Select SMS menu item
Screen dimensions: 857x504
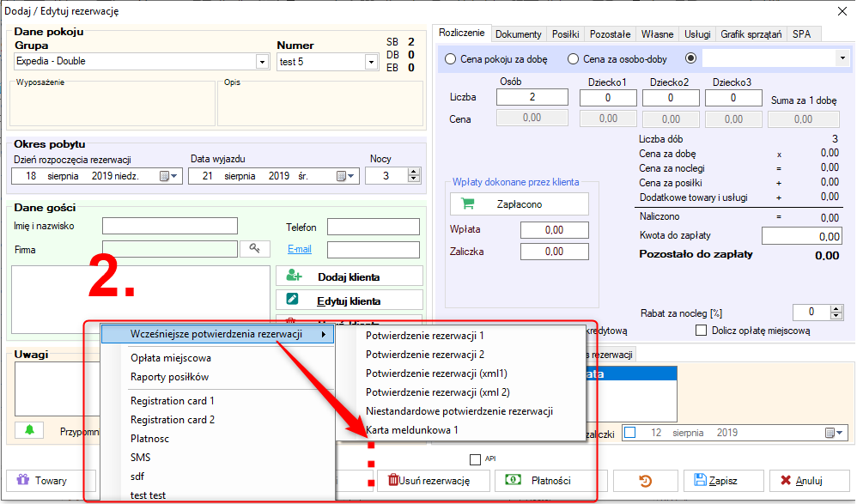point(217,458)
